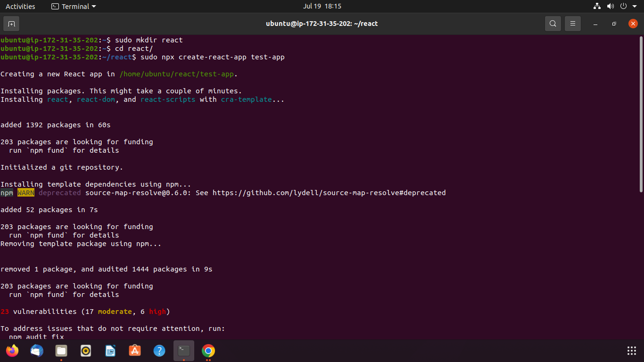Click the terminal vertical scrollbar

[641, 114]
